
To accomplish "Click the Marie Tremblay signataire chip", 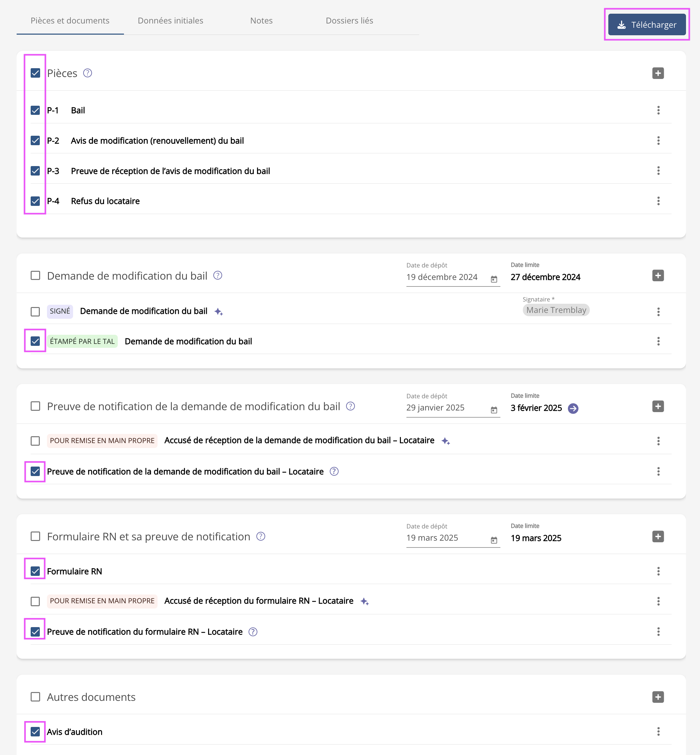I will (x=556, y=310).
